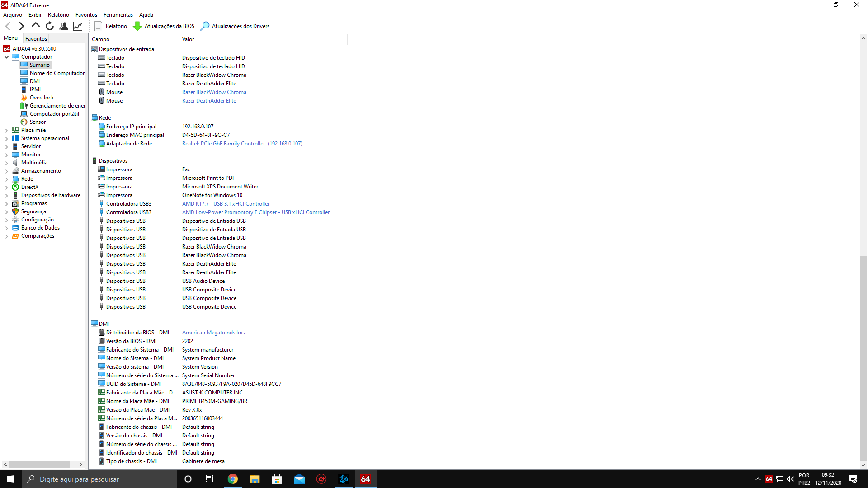The image size is (868, 488).
Task: Open AMD K17.7 USB 3.1 xHCI link
Action: (x=226, y=204)
